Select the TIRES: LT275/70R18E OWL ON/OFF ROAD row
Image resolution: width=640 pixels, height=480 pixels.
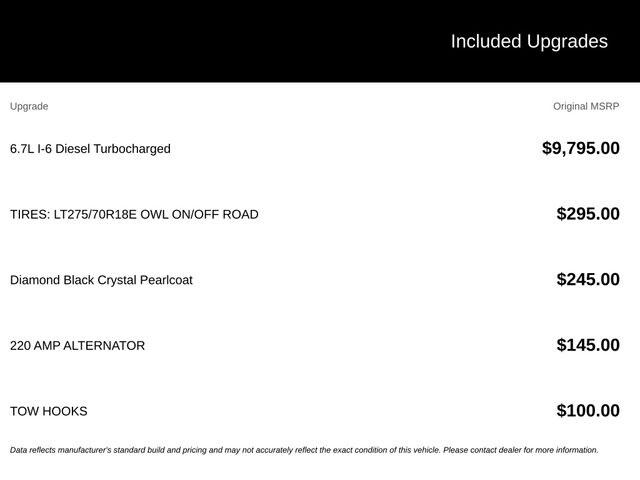[x=315, y=214]
